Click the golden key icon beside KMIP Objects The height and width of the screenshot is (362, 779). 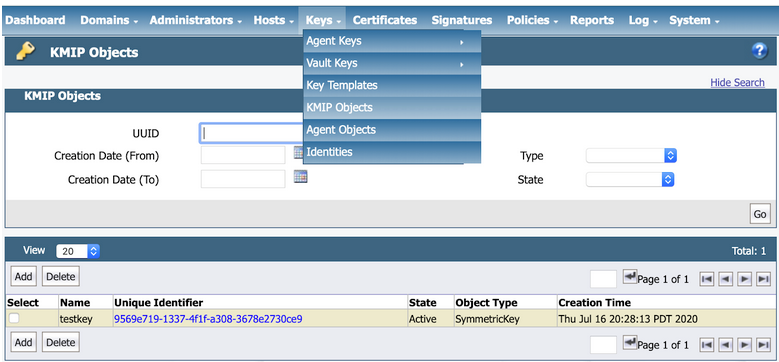25,51
